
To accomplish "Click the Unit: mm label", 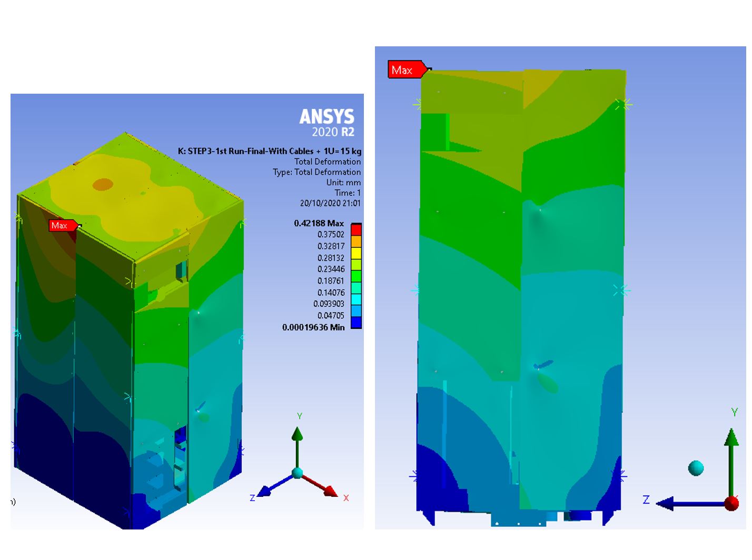I will (x=343, y=183).
